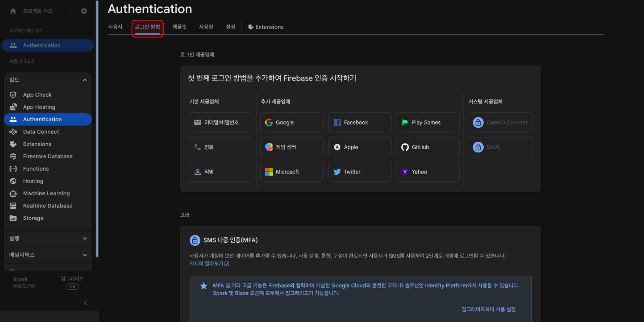Click the Storage image icon
This screenshot has height=322, width=644.
(13, 218)
